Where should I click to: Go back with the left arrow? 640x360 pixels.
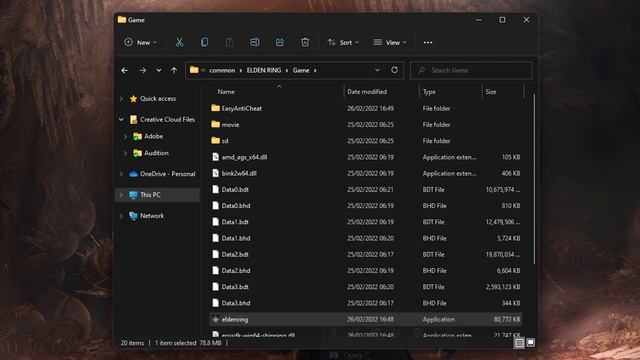[124, 70]
